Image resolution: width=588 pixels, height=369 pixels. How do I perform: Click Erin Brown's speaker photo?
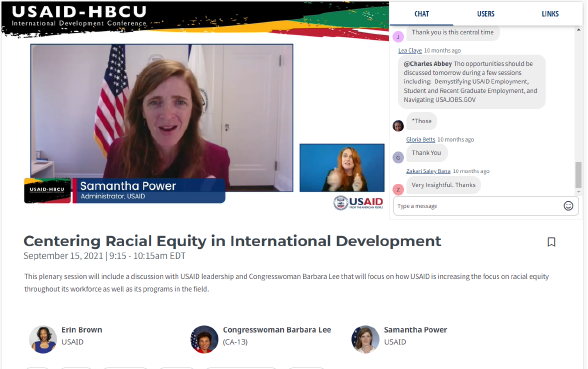pyautogui.click(x=43, y=339)
